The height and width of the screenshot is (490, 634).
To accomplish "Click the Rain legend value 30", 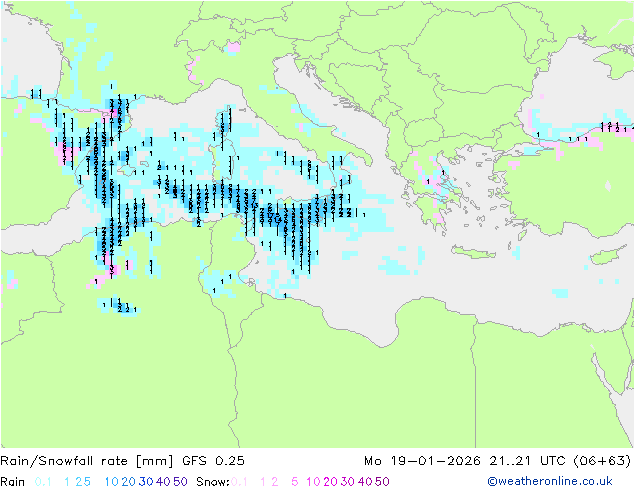I will [x=146, y=482].
